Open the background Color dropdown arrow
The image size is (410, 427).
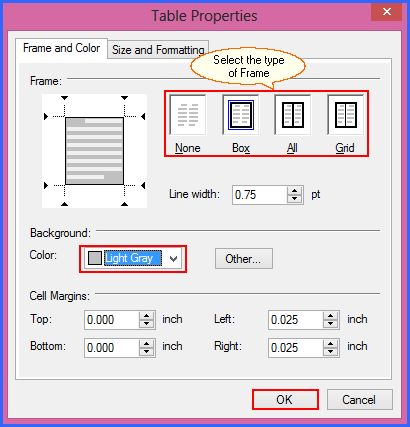click(x=173, y=259)
